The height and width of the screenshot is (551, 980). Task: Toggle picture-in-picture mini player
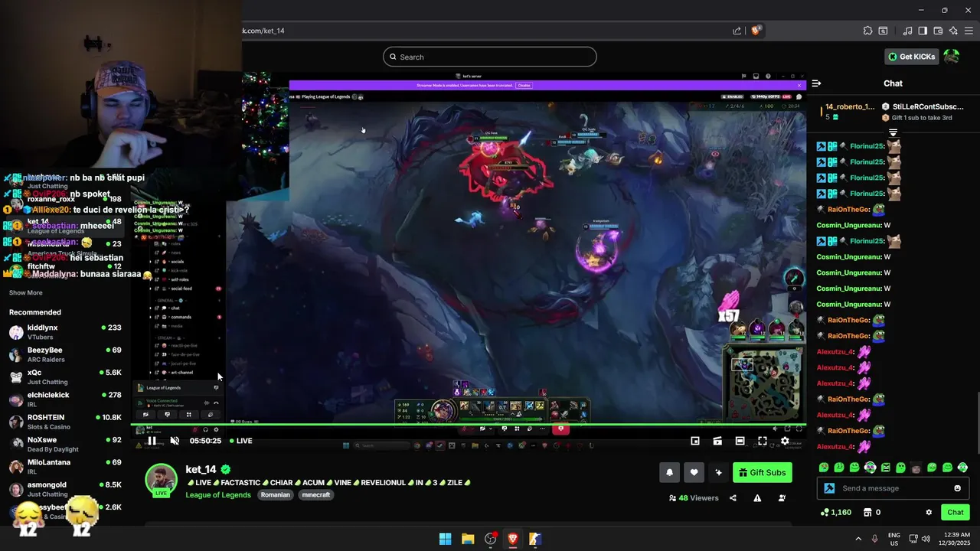tap(695, 441)
